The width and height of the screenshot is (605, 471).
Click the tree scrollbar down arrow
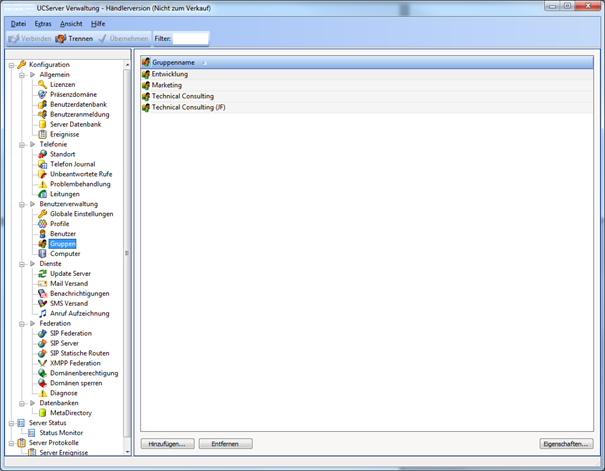[127, 452]
